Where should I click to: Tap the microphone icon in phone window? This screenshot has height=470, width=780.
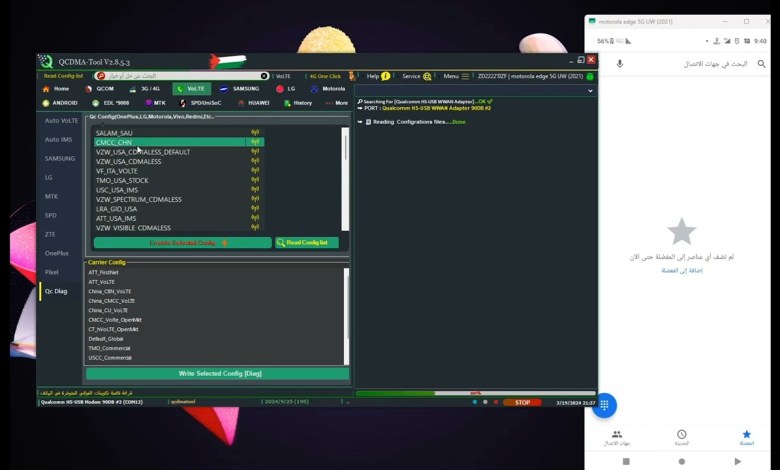tap(620, 64)
